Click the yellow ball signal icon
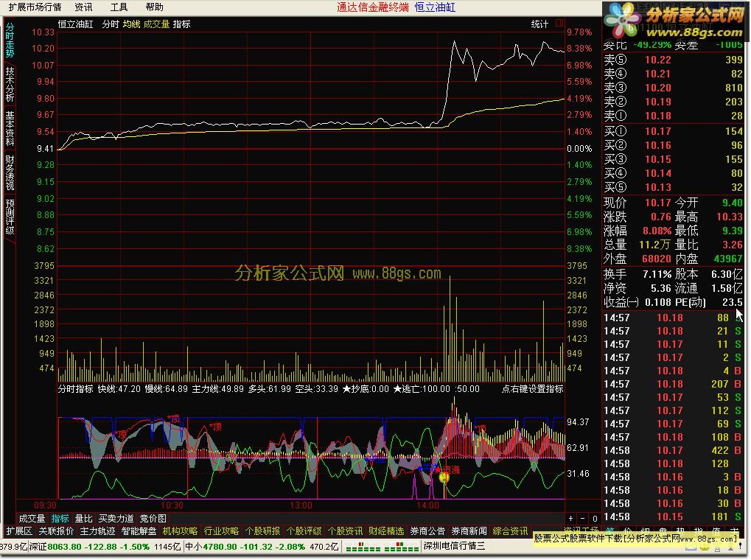This screenshot has height=560, width=751. coord(444,477)
